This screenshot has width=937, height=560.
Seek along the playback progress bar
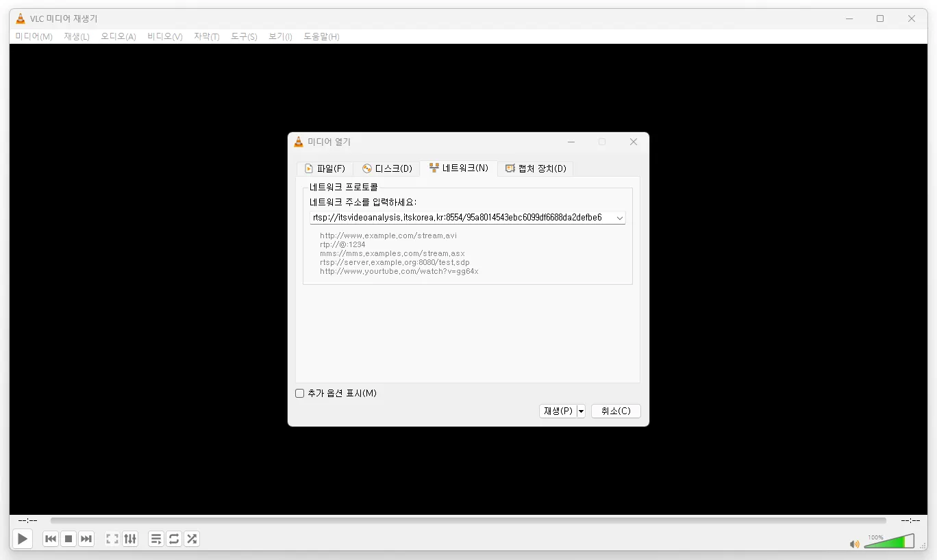[x=468, y=520]
